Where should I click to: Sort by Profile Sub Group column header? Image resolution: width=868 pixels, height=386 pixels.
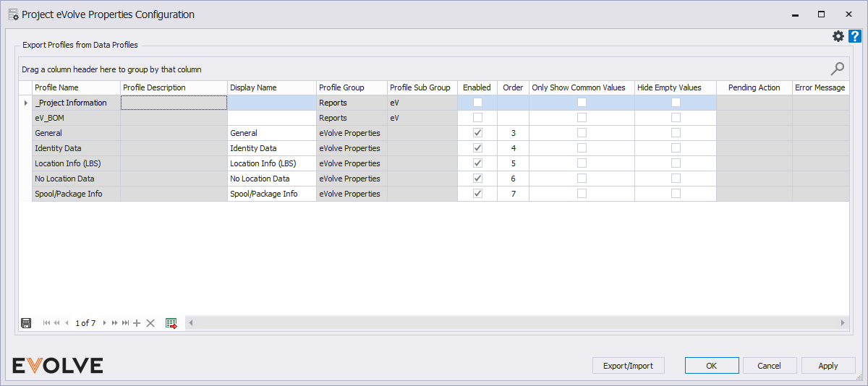coord(422,87)
